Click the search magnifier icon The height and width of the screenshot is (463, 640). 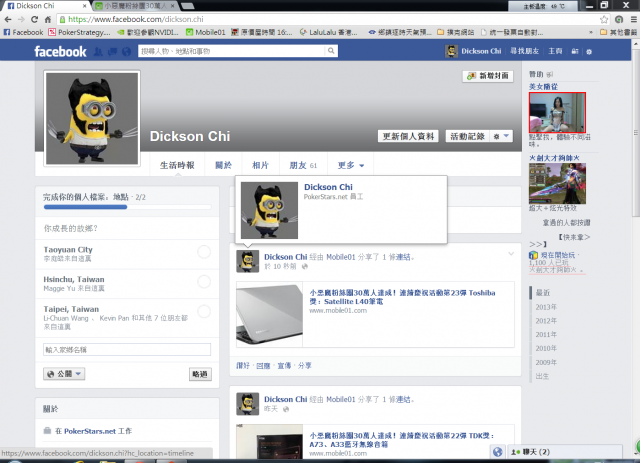[x=331, y=51]
